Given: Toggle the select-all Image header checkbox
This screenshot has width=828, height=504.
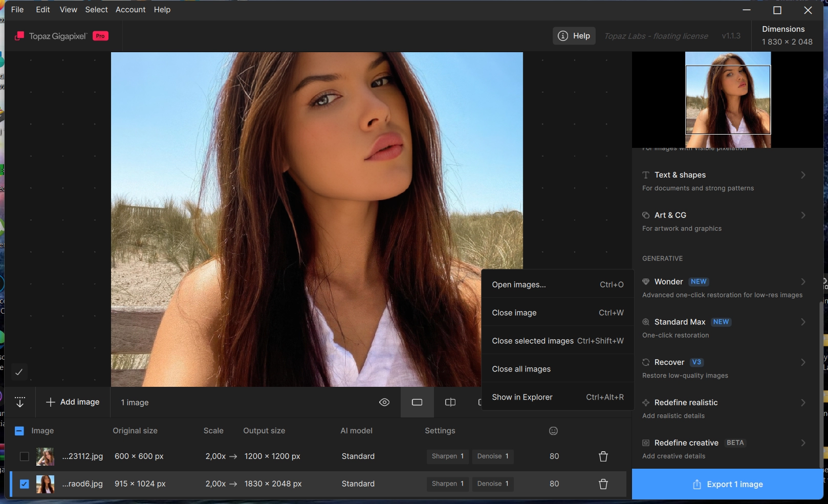Looking at the screenshot, I should click(19, 431).
